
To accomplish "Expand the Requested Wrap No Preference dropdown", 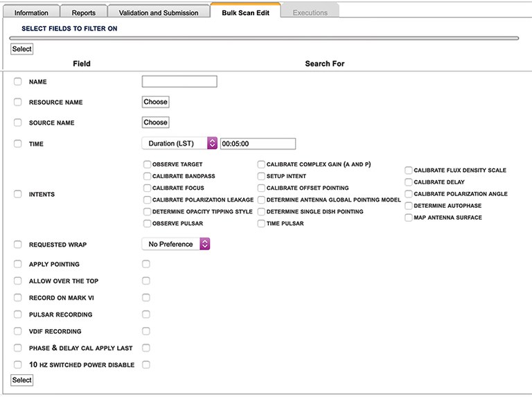I will coord(175,244).
